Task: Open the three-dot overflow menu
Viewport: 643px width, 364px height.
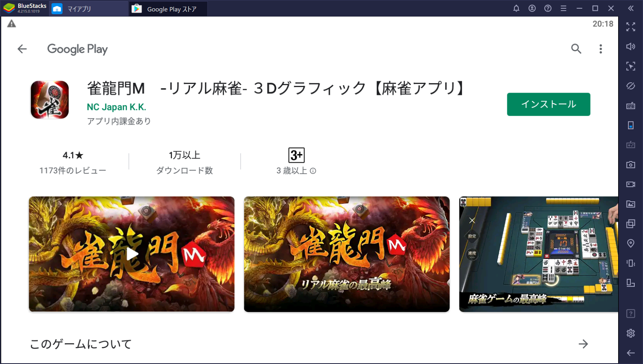Action: click(x=600, y=49)
